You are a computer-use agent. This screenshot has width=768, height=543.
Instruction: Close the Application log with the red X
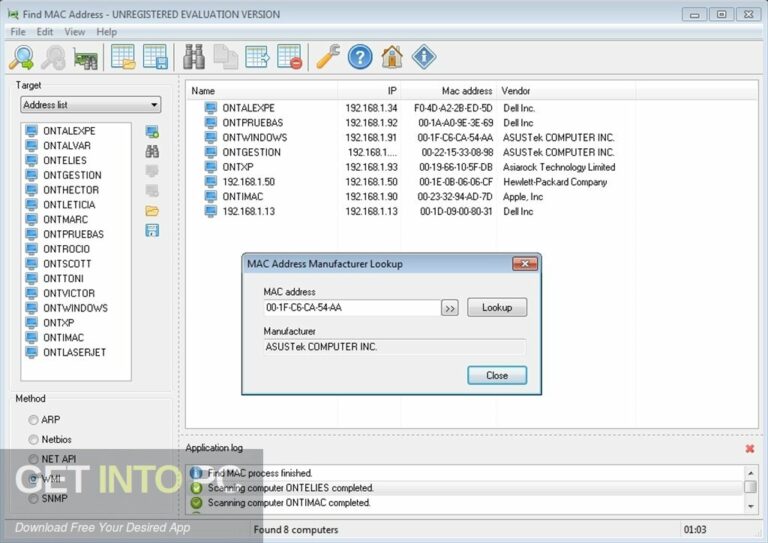pos(749,449)
